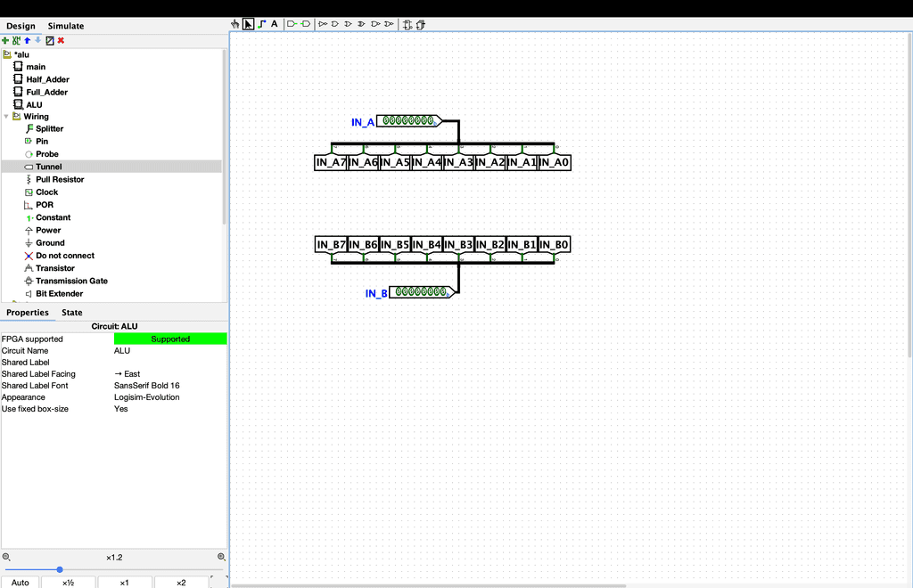Click the red X delete circuit icon
The image size is (913, 588).
pos(61,40)
